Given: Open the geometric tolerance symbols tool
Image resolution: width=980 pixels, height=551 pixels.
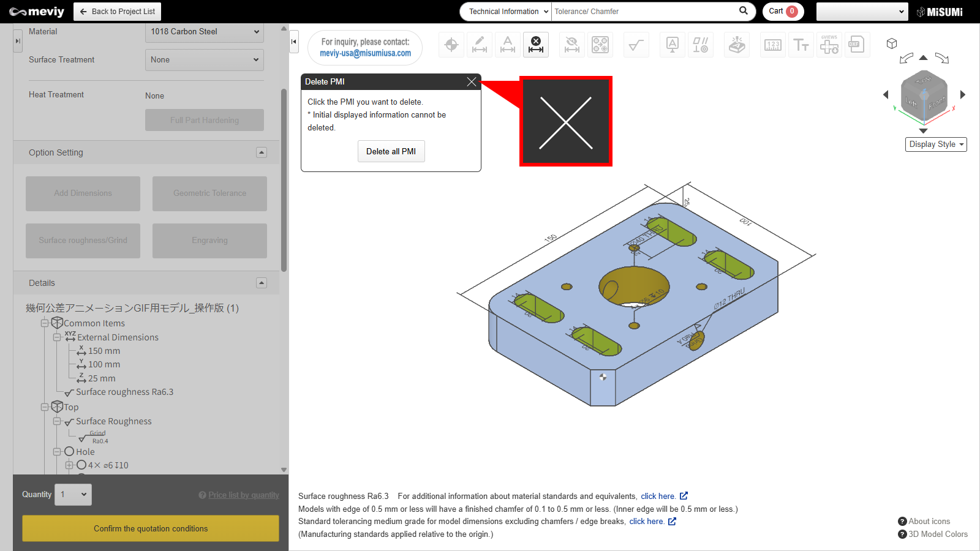Looking at the screenshot, I should [x=701, y=45].
